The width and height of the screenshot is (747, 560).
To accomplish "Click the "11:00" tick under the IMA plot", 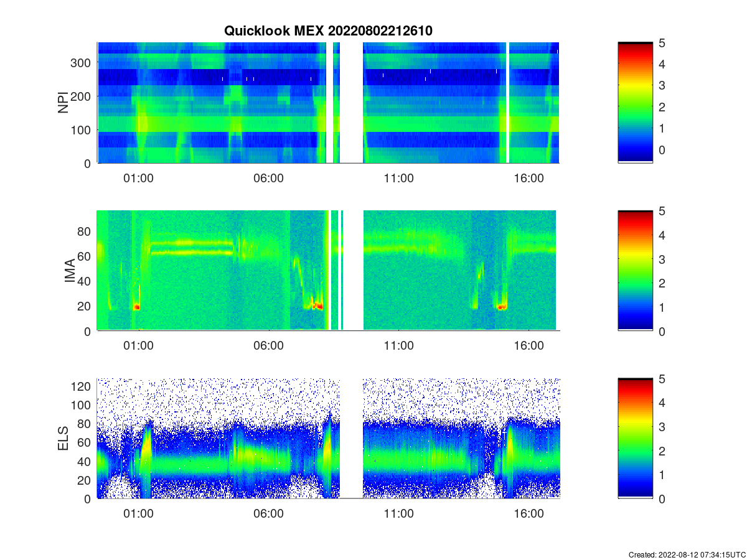I will pos(398,345).
